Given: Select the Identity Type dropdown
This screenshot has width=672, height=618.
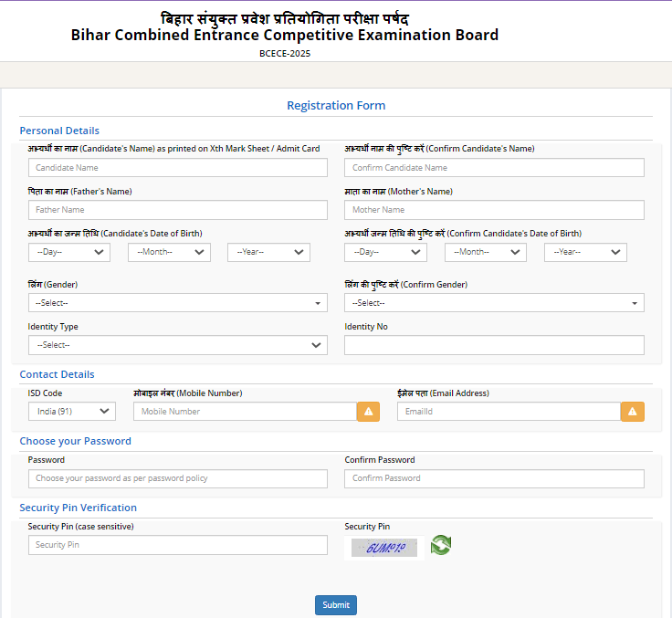Looking at the screenshot, I should 177,345.
